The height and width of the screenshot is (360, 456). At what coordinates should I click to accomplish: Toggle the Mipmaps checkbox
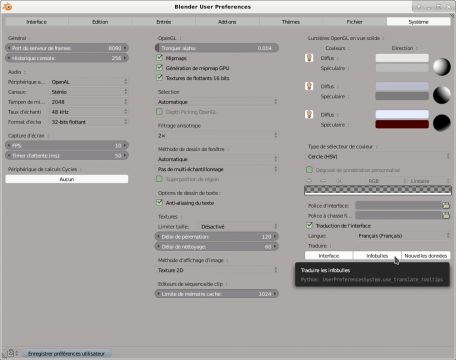point(159,58)
